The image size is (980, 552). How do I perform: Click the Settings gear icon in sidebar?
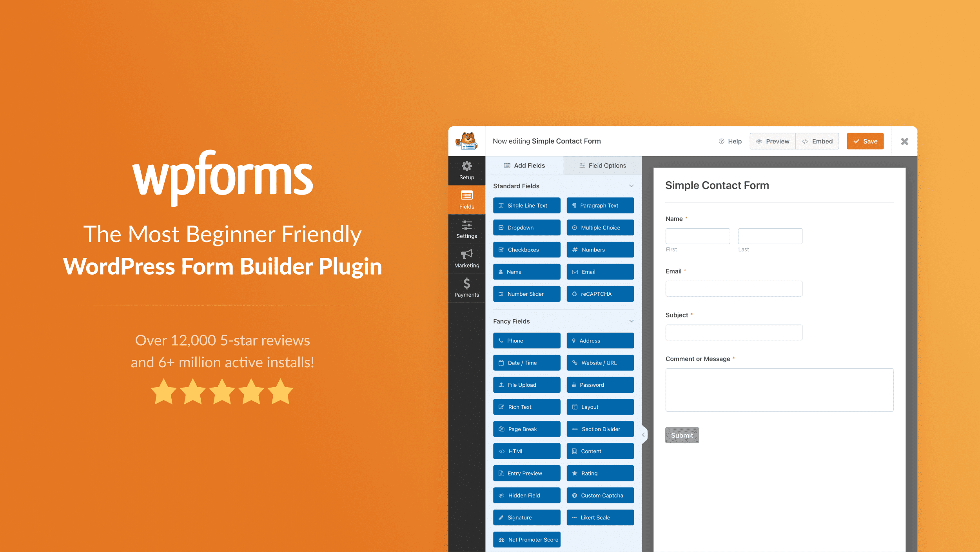click(466, 228)
